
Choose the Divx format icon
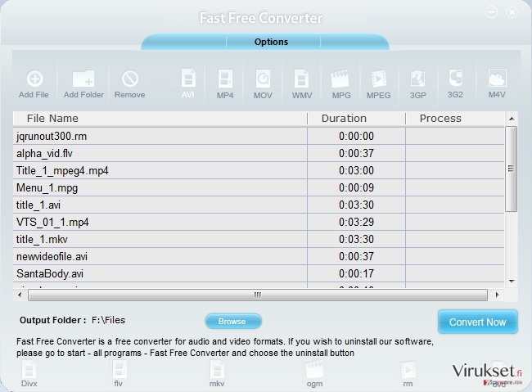(29, 370)
